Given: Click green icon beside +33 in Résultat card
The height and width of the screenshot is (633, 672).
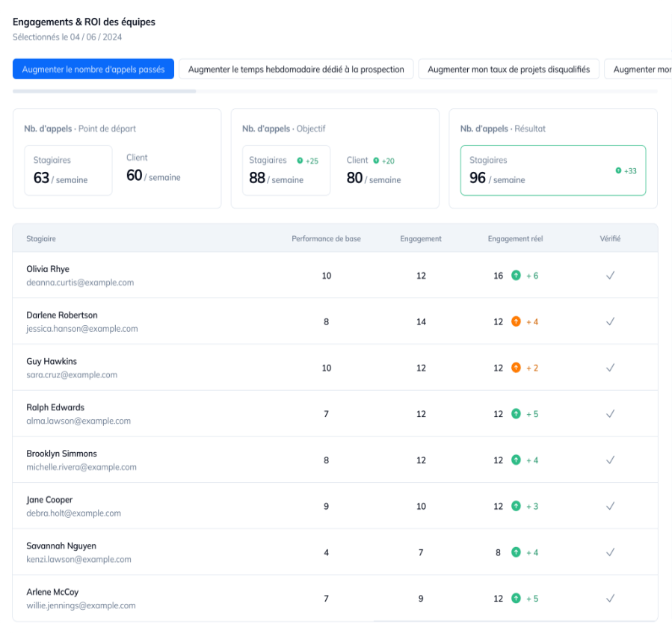Looking at the screenshot, I should [618, 170].
